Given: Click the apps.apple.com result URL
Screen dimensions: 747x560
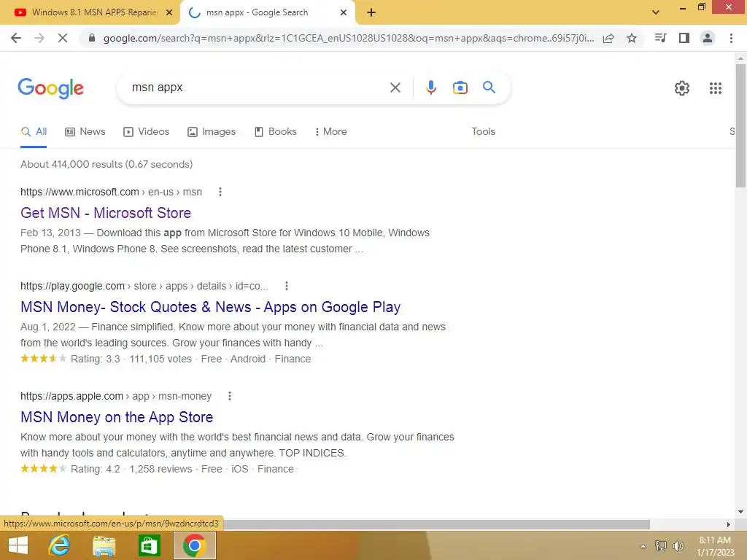Looking at the screenshot, I should (x=116, y=396).
